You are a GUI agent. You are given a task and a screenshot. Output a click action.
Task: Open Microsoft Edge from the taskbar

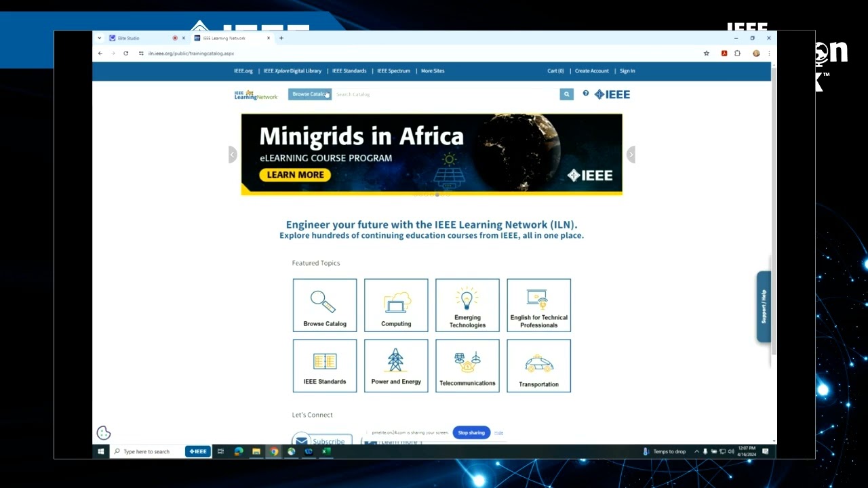coord(239,451)
